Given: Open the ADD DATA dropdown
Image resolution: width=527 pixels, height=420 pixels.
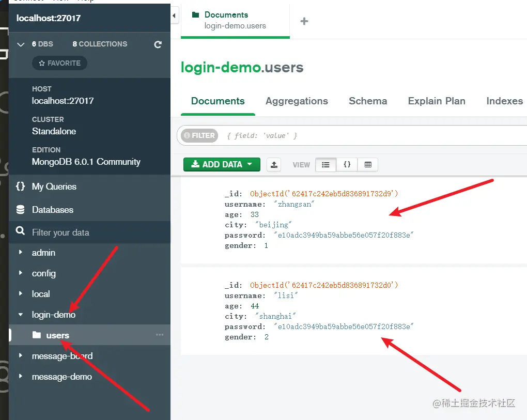Looking at the screenshot, I should (222, 164).
